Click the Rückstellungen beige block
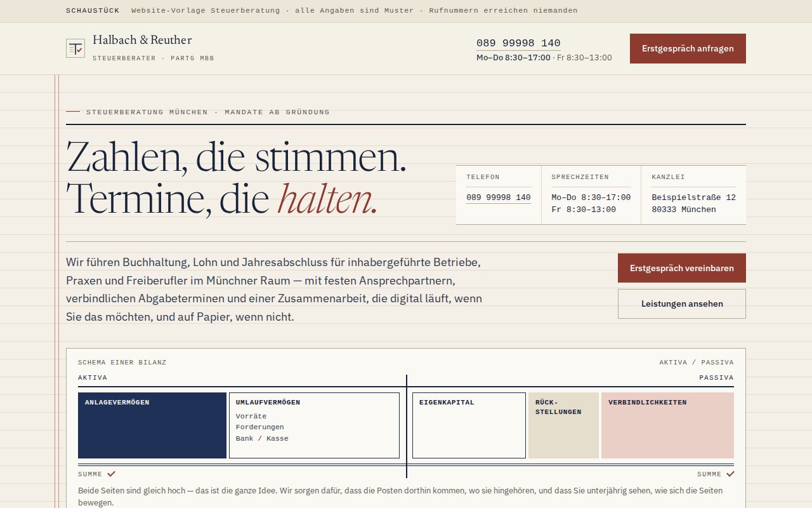Viewport: 812px width, 508px height. pyautogui.click(x=563, y=425)
